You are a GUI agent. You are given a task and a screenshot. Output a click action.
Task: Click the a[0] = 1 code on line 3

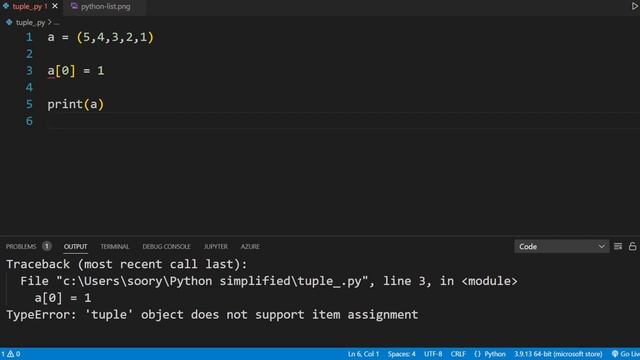(76, 71)
